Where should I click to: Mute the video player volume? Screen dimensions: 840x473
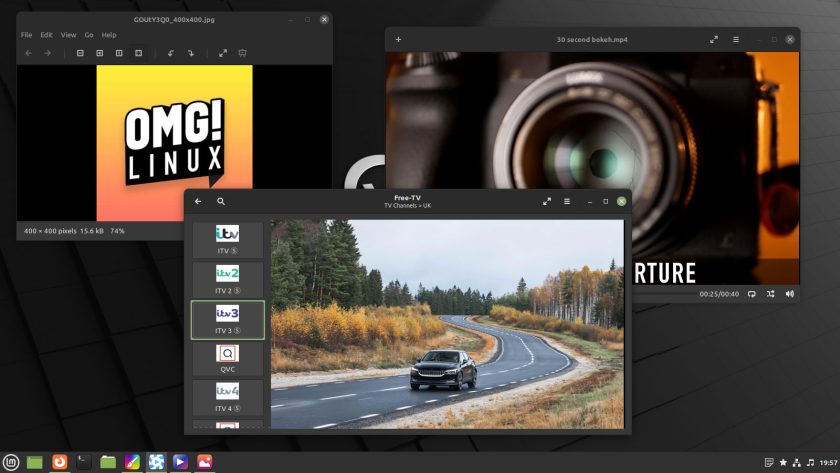(x=790, y=294)
